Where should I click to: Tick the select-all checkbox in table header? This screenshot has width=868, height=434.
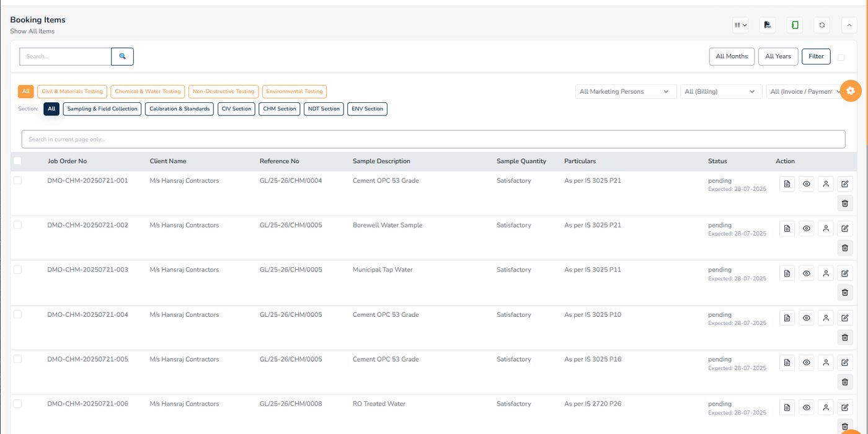(x=17, y=161)
